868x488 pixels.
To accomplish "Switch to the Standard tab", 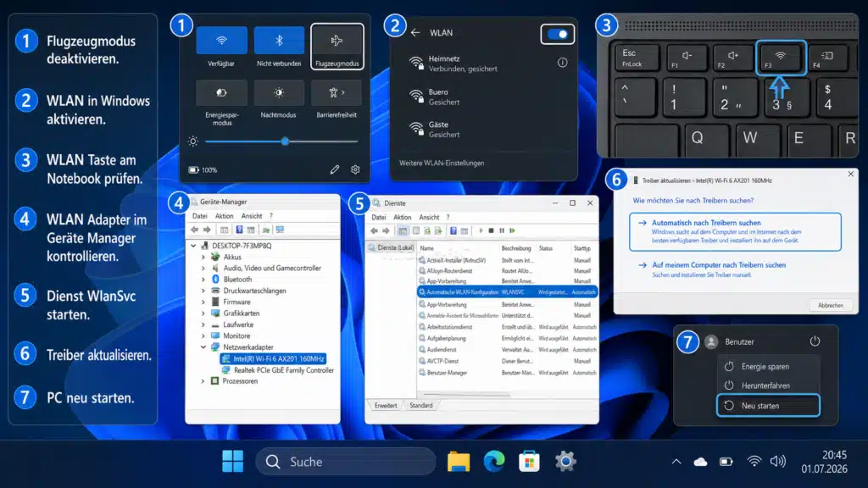I will click(420, 406).
